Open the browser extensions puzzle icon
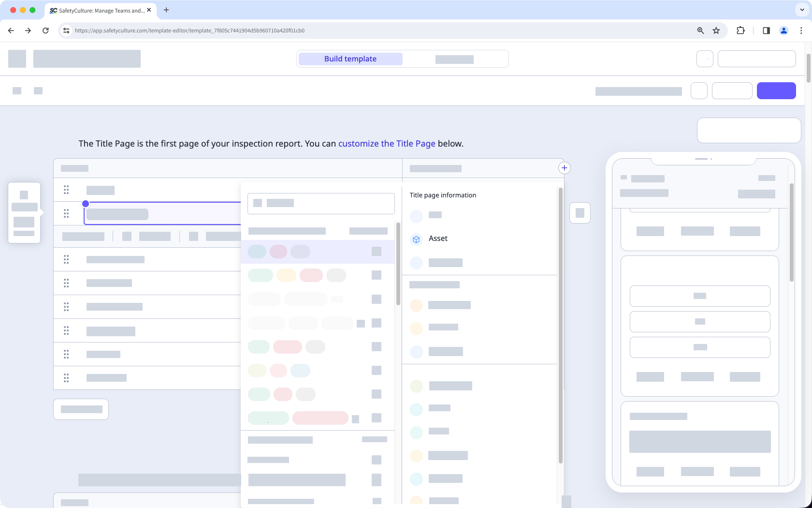 point(740,30)
